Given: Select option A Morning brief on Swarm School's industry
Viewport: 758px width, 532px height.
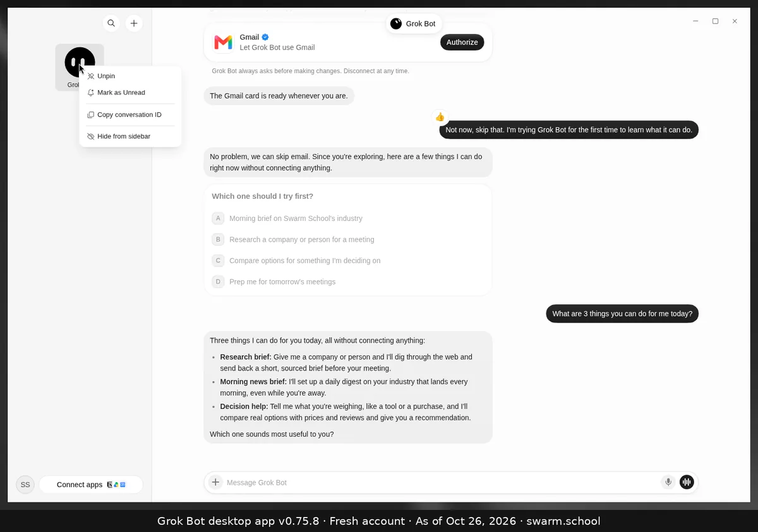Looking at the screenshot, I should [x=347, y=218].
